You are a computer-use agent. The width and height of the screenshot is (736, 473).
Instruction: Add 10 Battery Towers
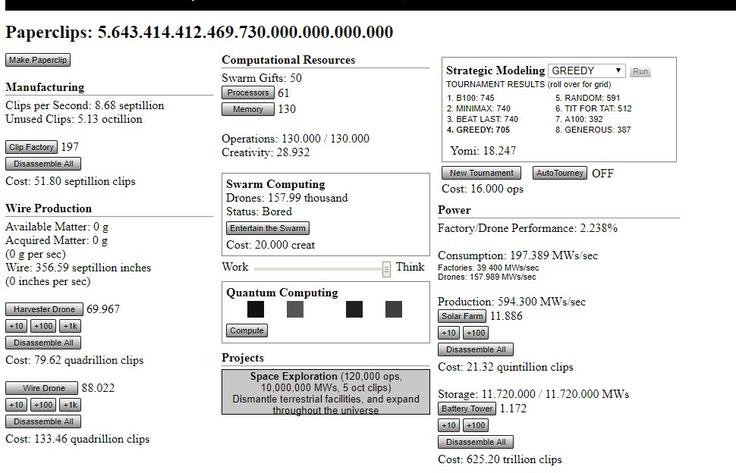click(449, 425)
